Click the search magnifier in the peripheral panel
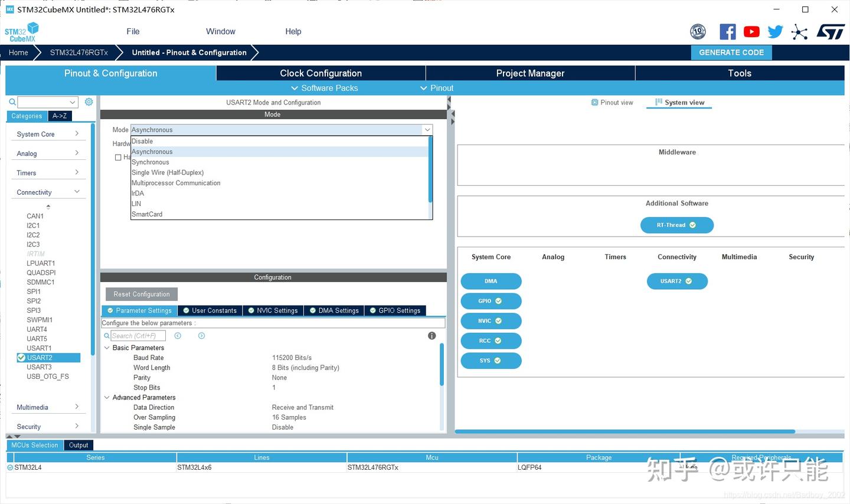Viewport: 850px width, 504px height. (x=12, y=102)
